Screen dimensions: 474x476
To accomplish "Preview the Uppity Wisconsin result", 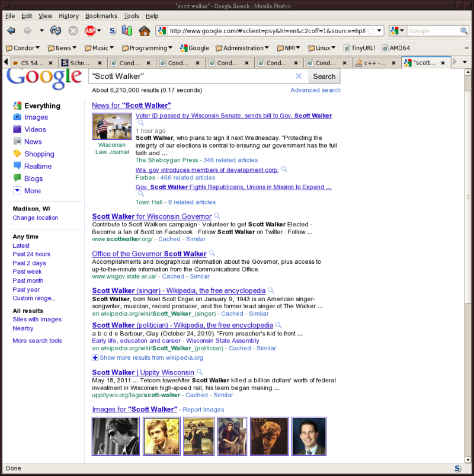I will 199,372.
